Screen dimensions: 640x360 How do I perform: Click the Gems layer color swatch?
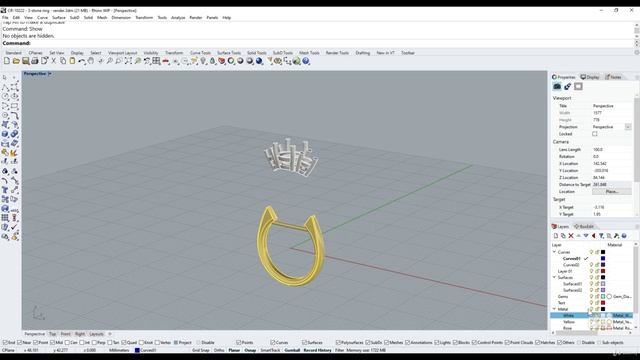pos(603,296)
